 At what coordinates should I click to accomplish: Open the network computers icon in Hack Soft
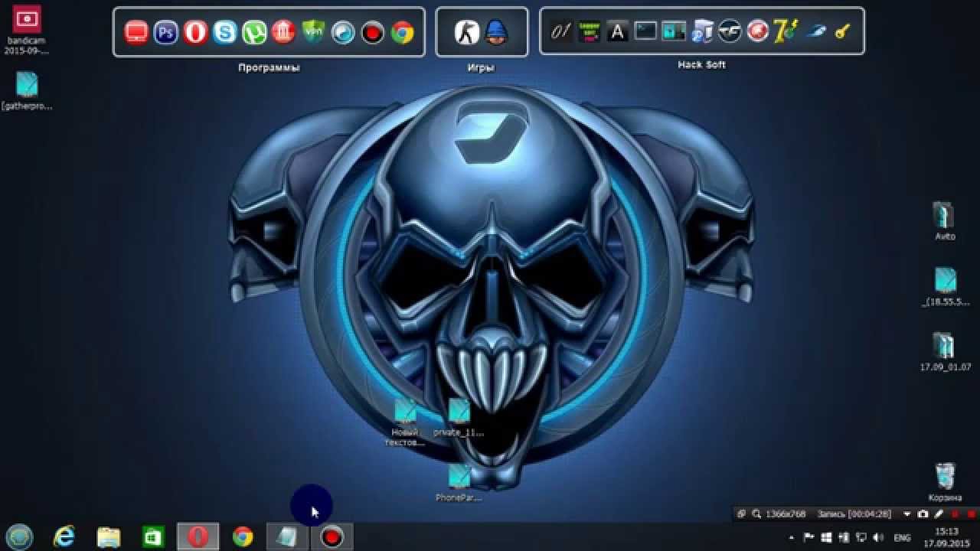702,31
